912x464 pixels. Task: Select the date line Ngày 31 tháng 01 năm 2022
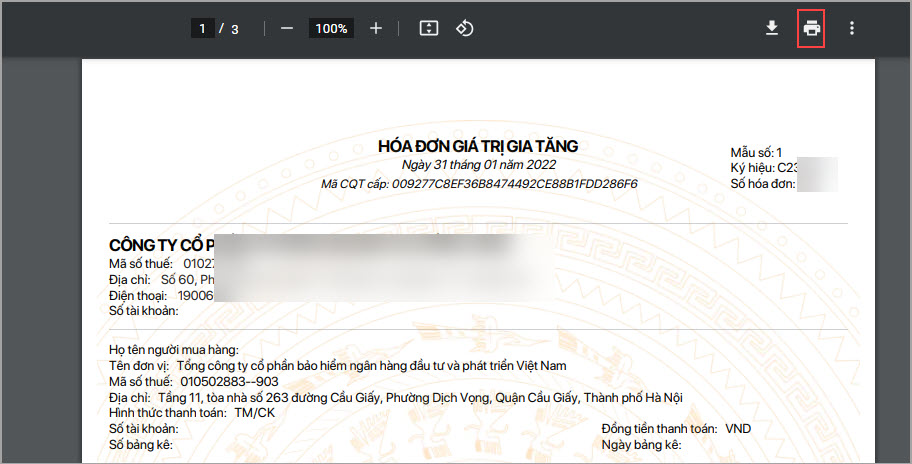tap(479, 165)
